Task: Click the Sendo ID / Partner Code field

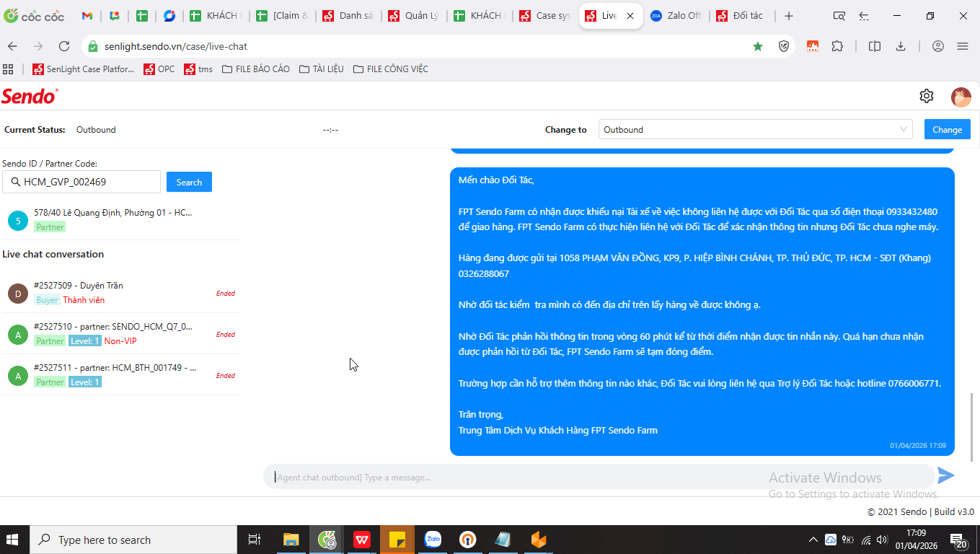Action: click(x=81, y=182)
